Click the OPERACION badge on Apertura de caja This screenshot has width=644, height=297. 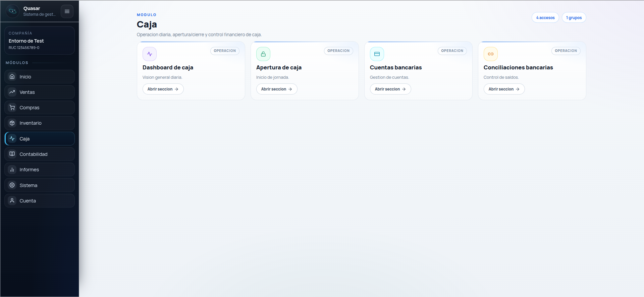pyautogui.click(x=338, y=51)
